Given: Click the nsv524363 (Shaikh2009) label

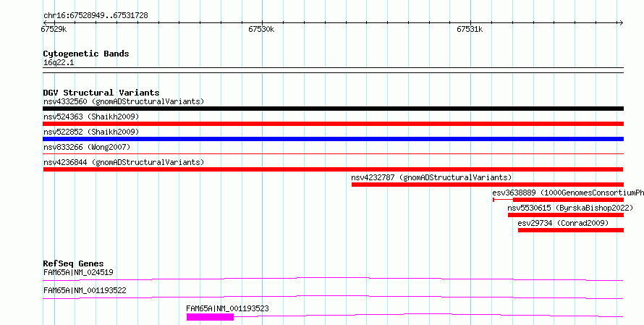Looking at the screenshot, I should pos(91,117).
